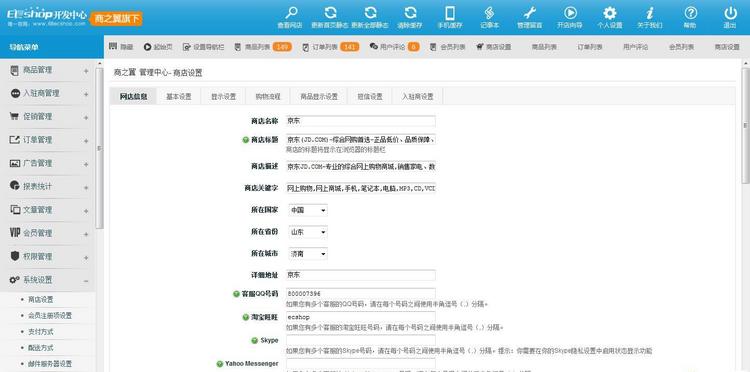The image size is (750, 372).
Task: Collapse 系统设置 with its minus sign
Action: 86,281
